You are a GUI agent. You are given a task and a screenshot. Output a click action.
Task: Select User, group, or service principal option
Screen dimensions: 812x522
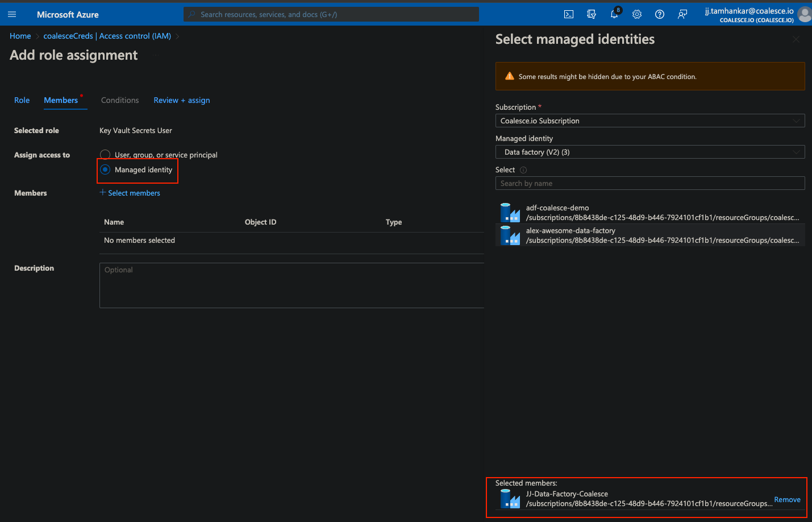pyautogui.click(x=105, y=155)
